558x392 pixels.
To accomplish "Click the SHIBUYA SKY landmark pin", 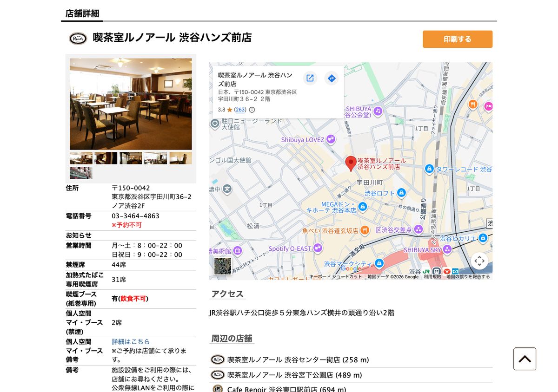I will [447, 249].
